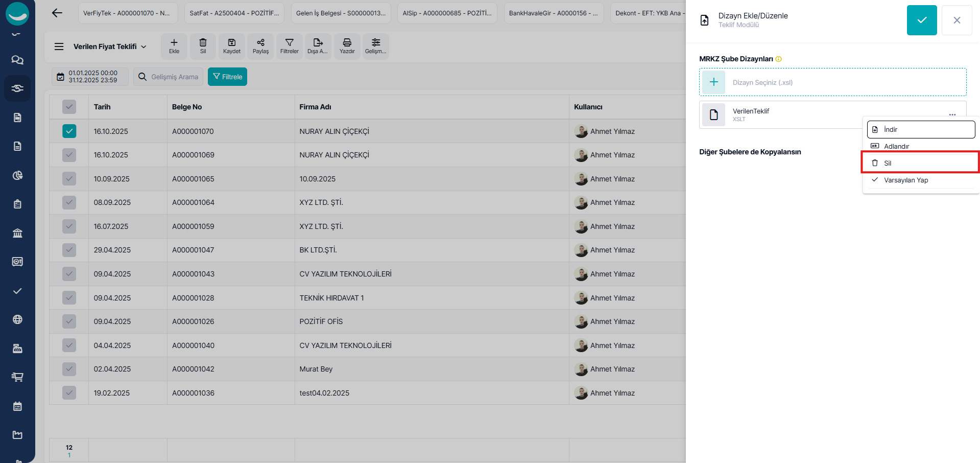Confirm with the teal checkmark button

tap(921, 20)
